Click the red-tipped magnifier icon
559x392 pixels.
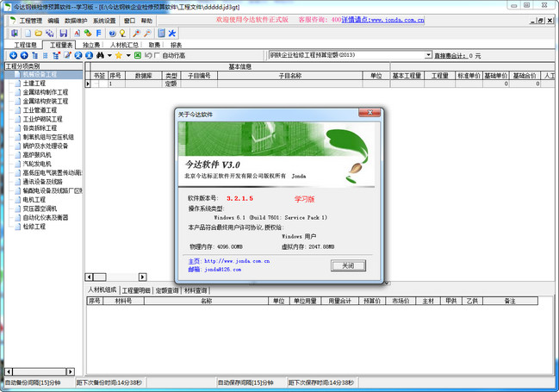tap(136, 34)
